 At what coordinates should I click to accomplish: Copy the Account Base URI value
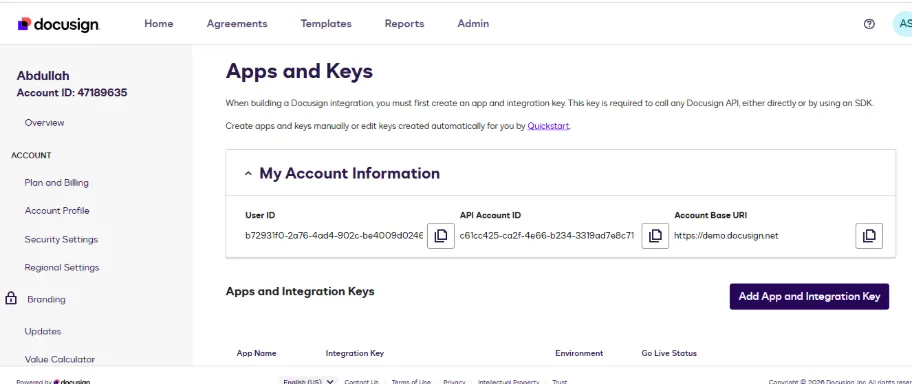pos(869,236)
